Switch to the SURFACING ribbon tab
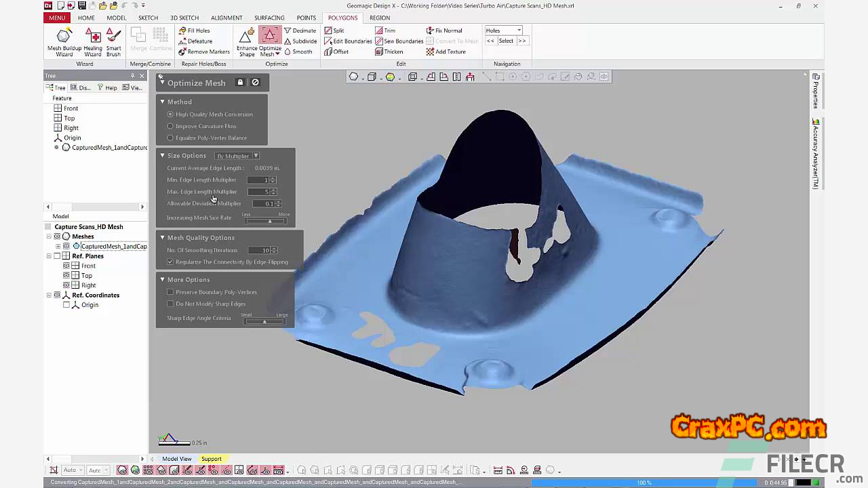The height and width of the screenshot is (488, 868). click(269, 18)
